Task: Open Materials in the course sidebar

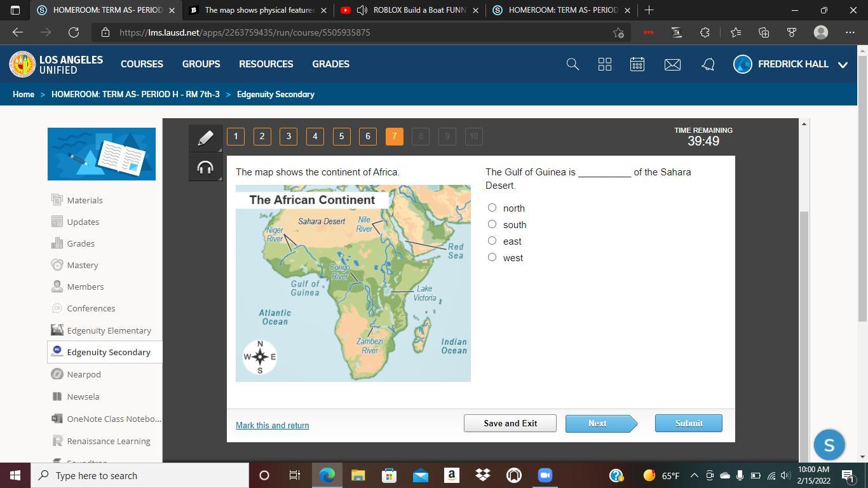Action: [85, 200]
